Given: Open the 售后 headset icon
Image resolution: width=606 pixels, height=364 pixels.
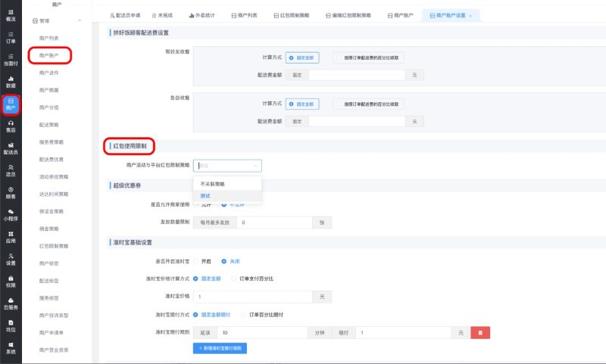Looking at the screenshot, I should 11,126.
